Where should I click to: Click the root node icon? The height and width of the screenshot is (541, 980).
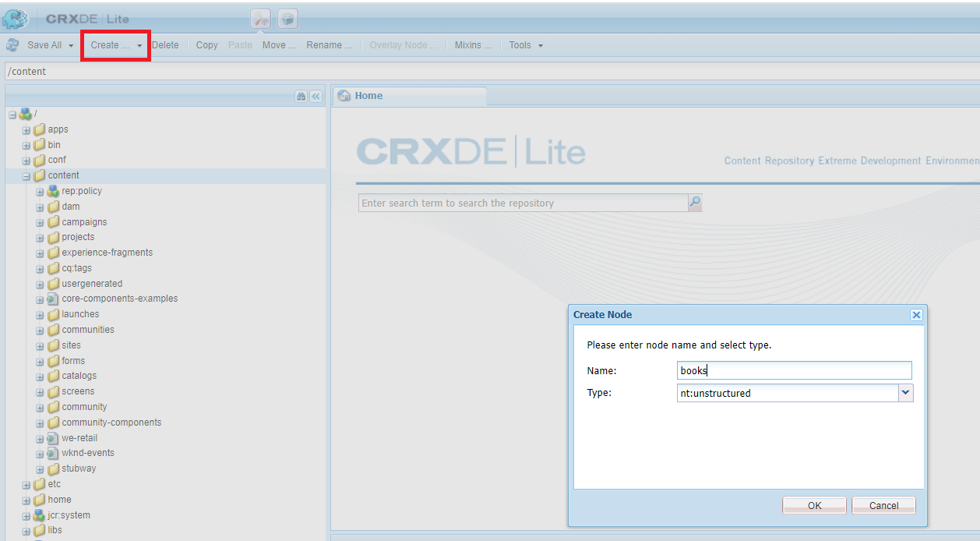point(25,114)
